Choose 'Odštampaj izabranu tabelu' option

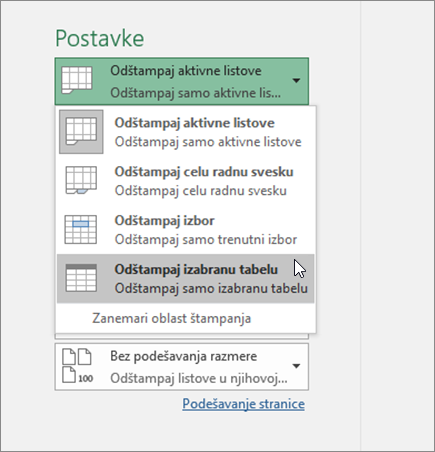(185, 279)
